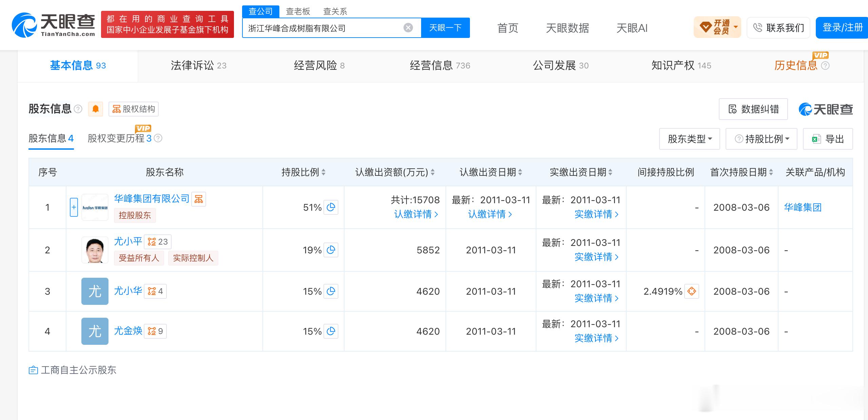This screenshot has height=420, width=868.
Task: Open pie chart icon in 尤小华 row
Action: tap(331, 291)
